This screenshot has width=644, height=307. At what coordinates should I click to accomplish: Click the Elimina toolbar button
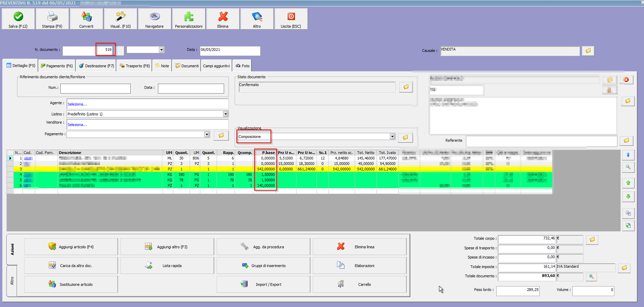(x=223, y=19)
